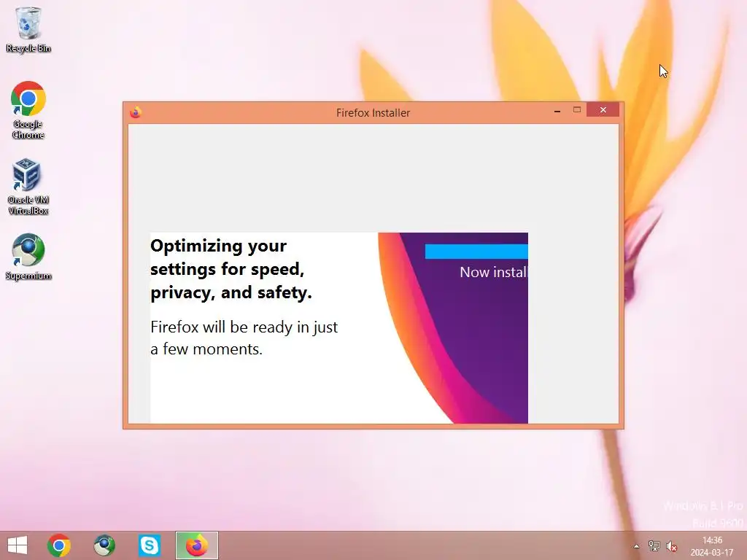747x560 pixels.
Task: Click the "Now install" status text
Action: (x=494, y=272)
